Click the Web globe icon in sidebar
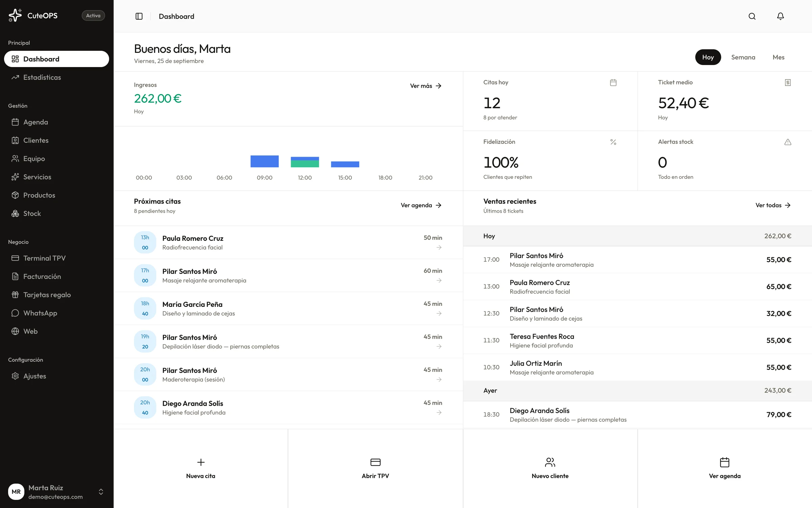Viewport: 812px width, 508px height. tap(15, 331)
